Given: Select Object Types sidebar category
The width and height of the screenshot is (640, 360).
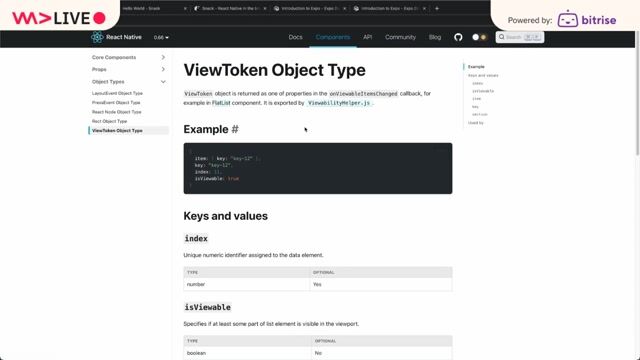Looking at the screenshot, I should [x=108, y=82].
